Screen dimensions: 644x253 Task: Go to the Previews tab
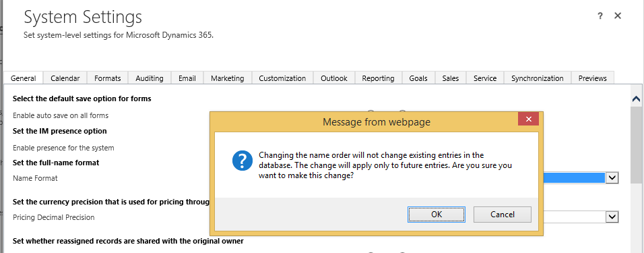tap(592, 78)
